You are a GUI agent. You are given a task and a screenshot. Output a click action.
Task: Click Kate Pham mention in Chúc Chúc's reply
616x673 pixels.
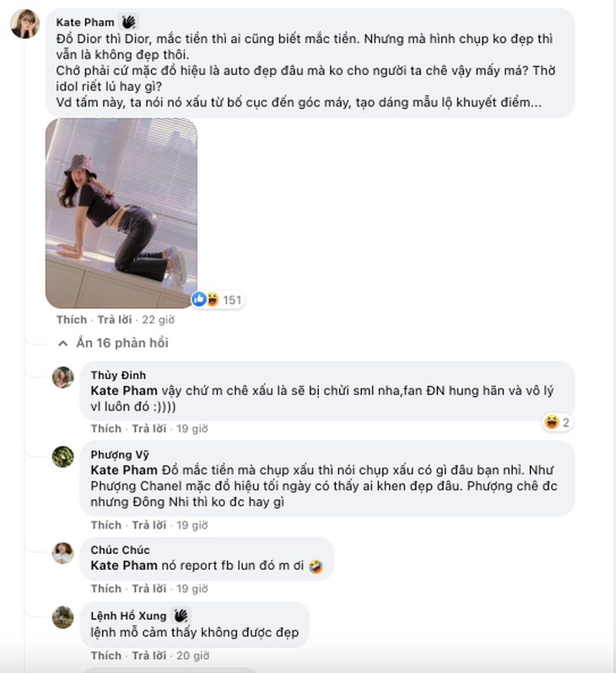coord(123,566)
